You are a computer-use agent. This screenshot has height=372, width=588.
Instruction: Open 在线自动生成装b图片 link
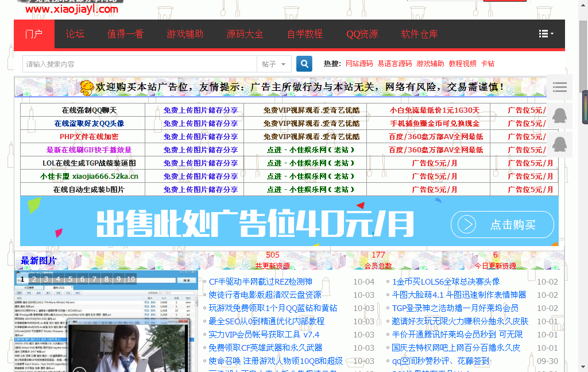[89, 190]
